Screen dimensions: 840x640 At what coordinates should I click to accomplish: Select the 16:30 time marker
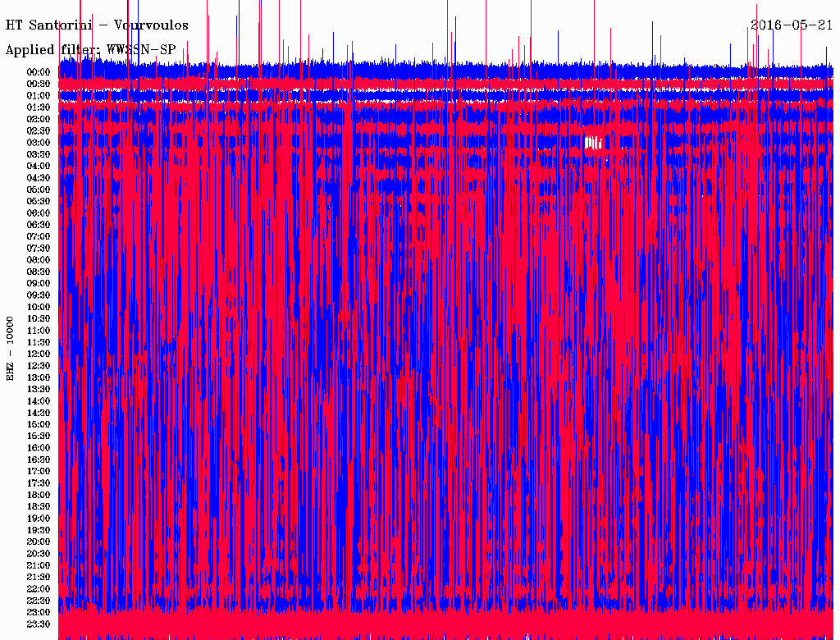coord(39,459)
